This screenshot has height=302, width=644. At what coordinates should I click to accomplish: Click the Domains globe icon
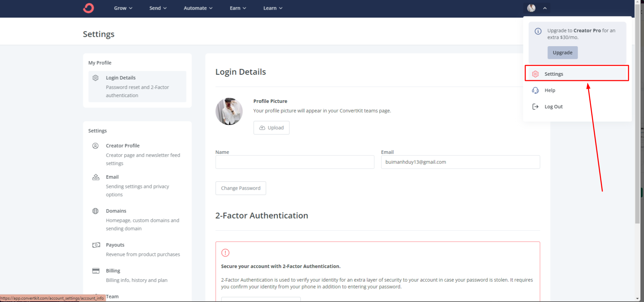95,211
